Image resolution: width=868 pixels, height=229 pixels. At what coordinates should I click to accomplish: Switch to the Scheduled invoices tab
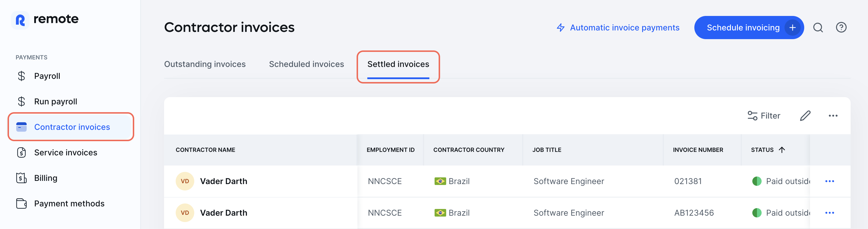306,64
